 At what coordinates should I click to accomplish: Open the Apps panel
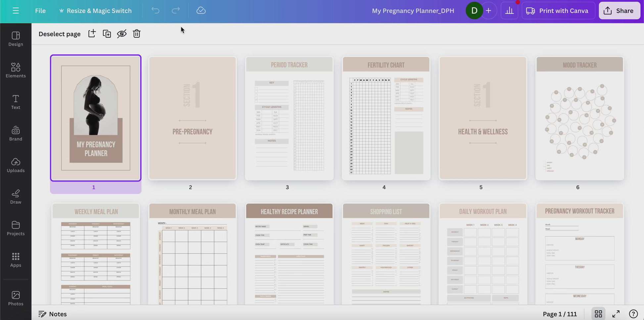pyautogui.click(x=16, y=260)
